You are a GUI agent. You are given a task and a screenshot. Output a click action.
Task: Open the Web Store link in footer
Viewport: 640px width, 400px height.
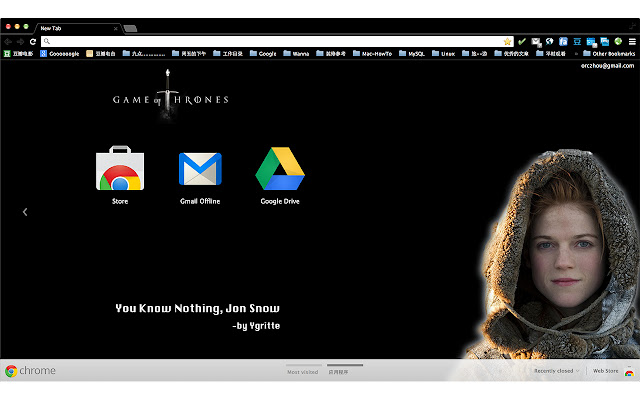click(x=605, y=371)
